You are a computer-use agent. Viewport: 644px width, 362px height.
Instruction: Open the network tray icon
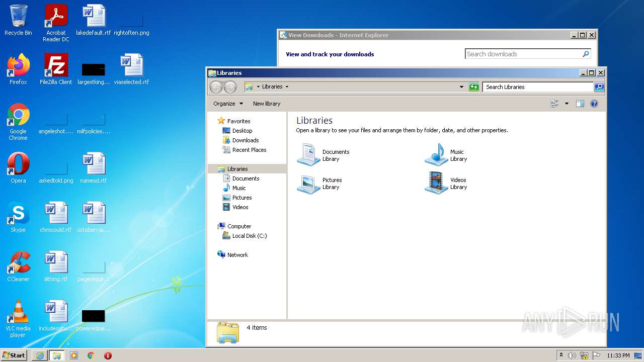(584, 355)
